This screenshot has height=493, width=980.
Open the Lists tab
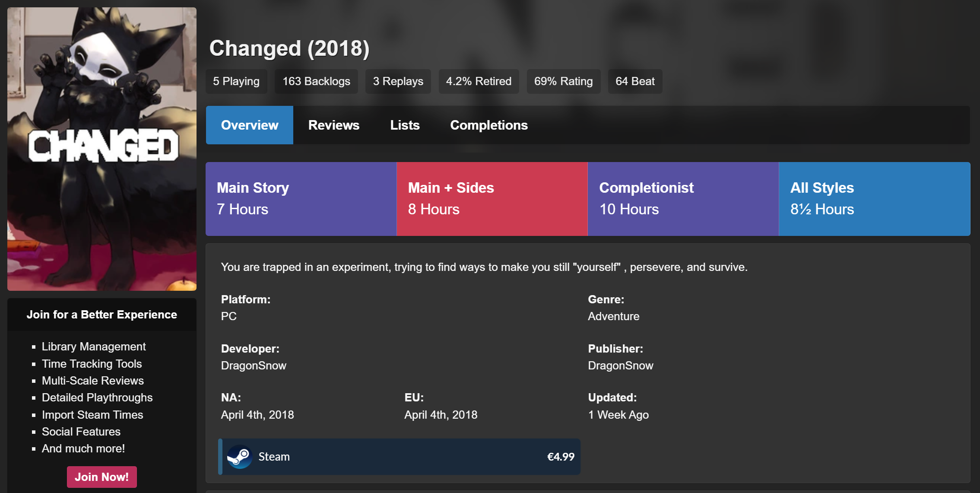pyautogui.click(x=405, y=125)
